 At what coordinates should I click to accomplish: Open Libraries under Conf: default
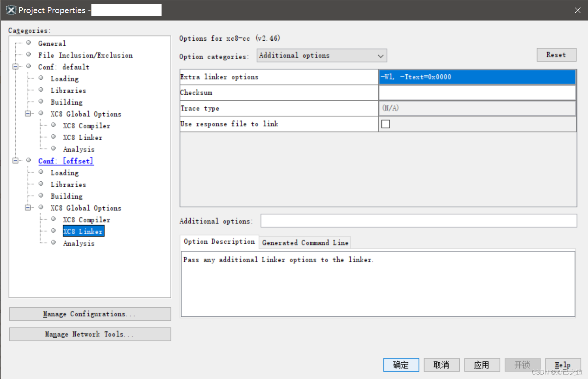[68, 91]
